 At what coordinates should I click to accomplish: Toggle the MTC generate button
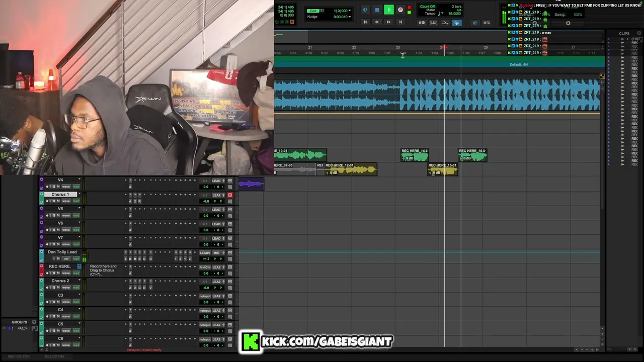(487, 23)
